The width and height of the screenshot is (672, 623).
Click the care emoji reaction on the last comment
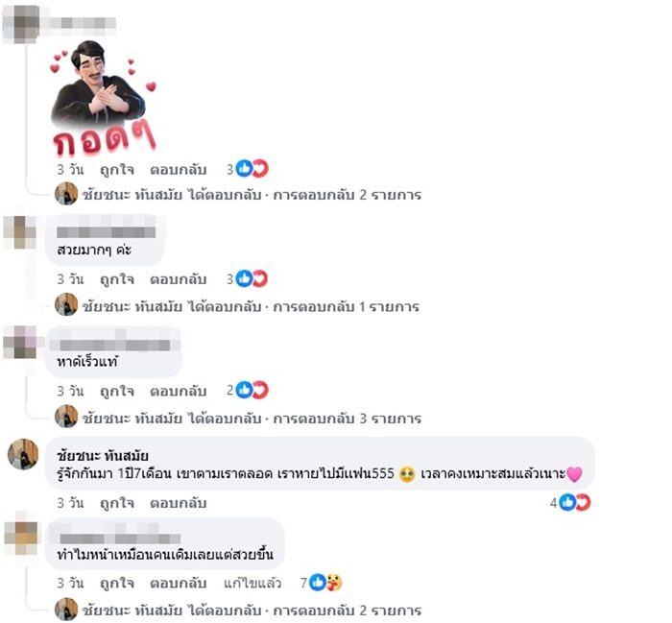334,583
